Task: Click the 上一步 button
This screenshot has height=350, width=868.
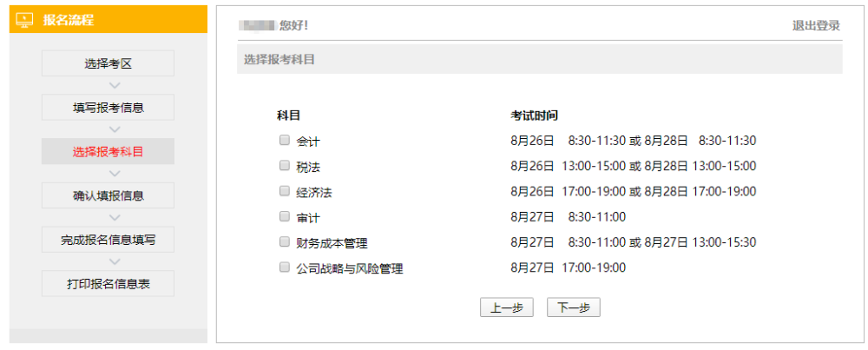Action: click(506, 307)
